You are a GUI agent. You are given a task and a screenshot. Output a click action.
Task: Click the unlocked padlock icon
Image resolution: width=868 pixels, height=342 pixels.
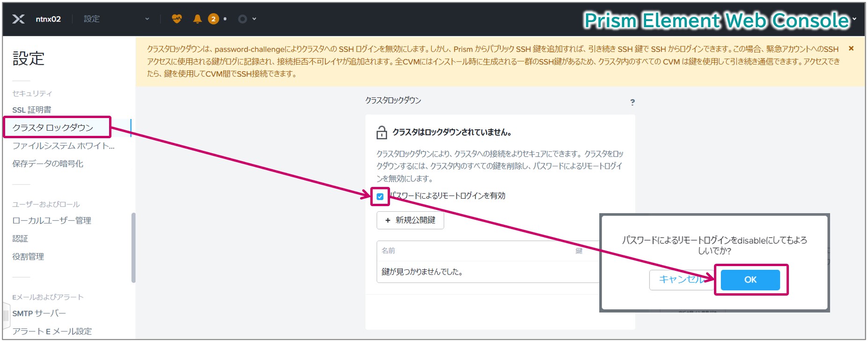(382, 133)
